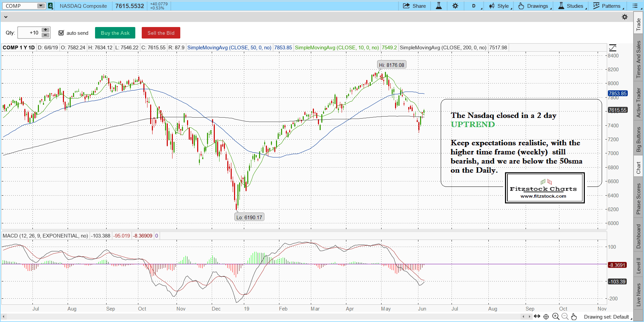Open the trade bar settings gear

point(625,17)
